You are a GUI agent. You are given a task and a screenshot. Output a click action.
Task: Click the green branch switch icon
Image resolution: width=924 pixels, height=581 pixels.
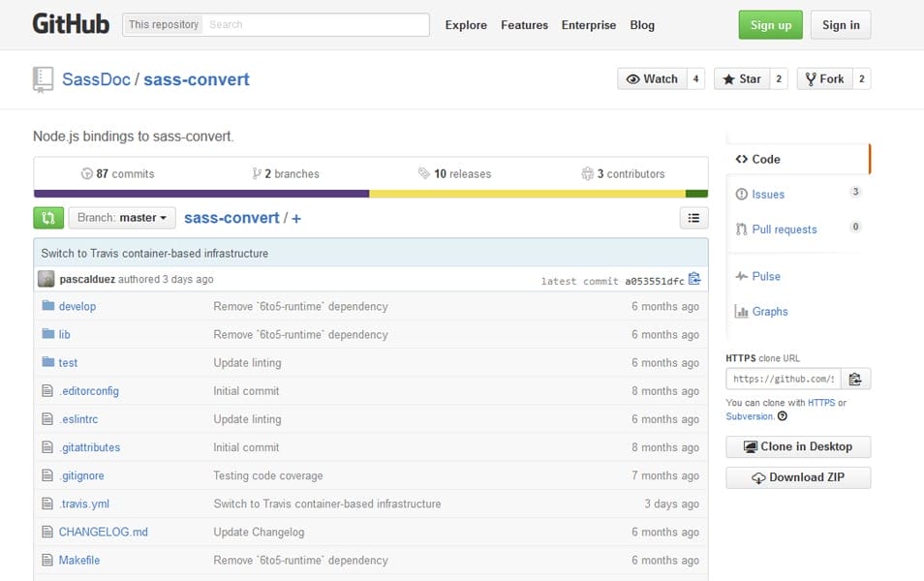click(x=48, y=218)
